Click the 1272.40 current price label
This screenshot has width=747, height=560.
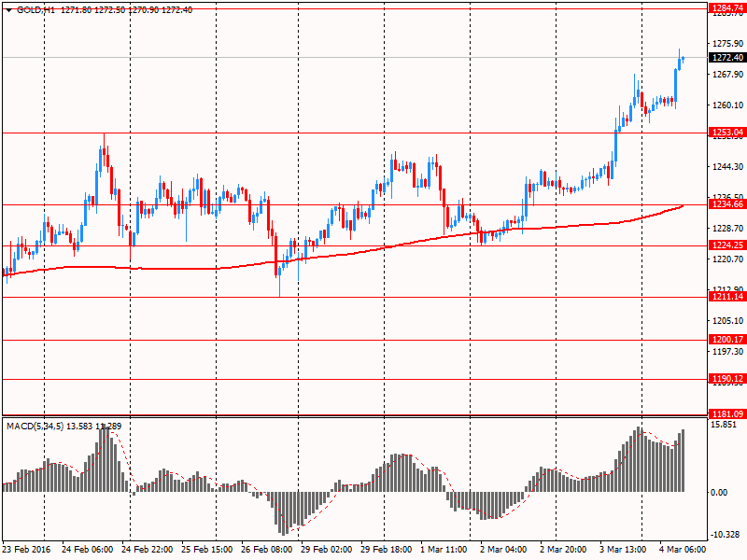point(726,58)
